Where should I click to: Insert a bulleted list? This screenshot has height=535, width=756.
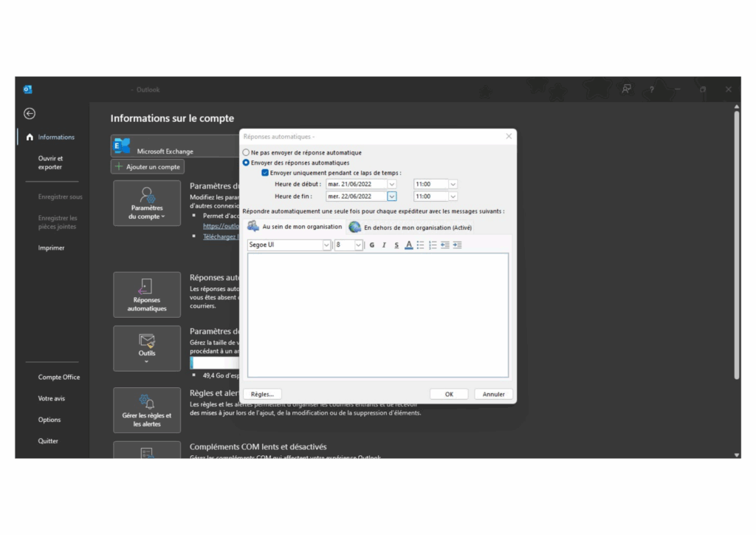coord(420,245)
